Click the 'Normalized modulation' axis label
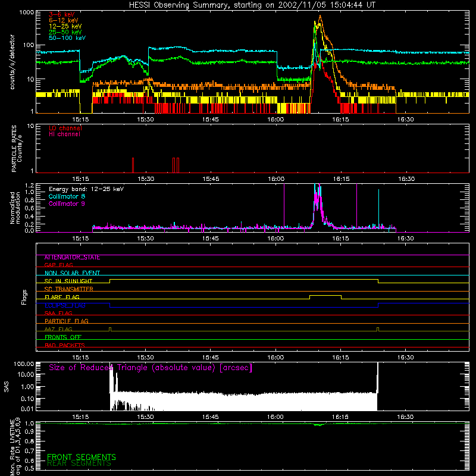 (15, 208)
